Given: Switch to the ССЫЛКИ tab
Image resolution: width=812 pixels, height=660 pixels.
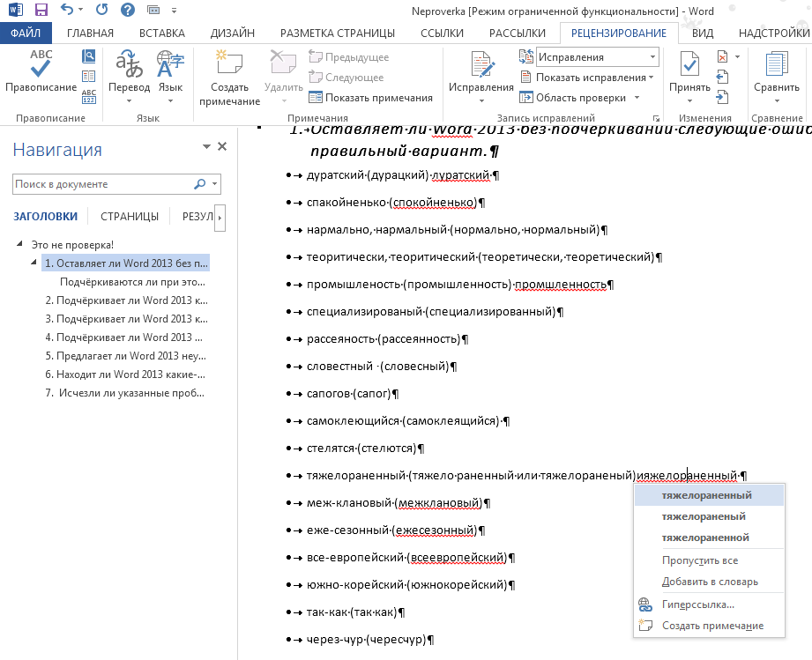Looking at the screenshot, I should click(x=442, y=33).
